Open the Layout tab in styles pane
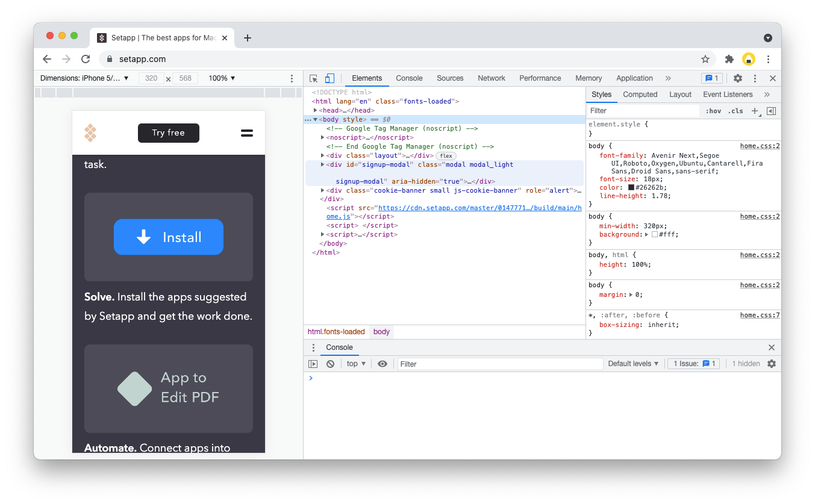The width and height of the screenshot is (815, 504). [x=680, y=95]
